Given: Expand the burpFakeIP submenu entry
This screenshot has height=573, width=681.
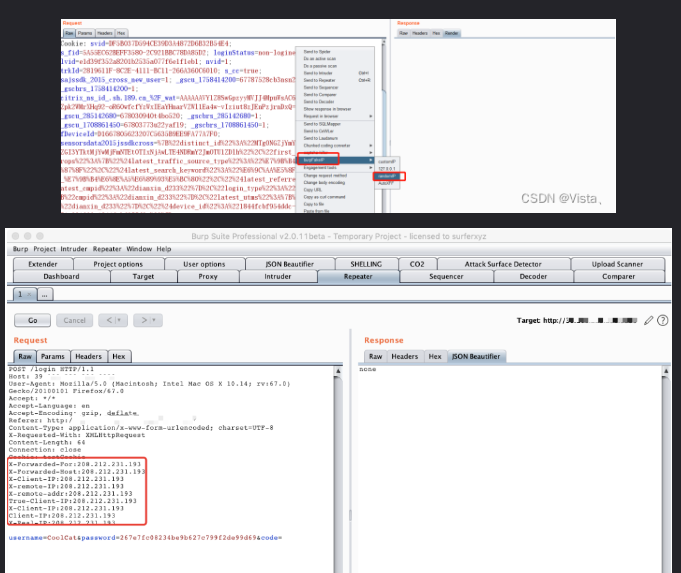Looking at the screenshot, I should tap(335, 160).
